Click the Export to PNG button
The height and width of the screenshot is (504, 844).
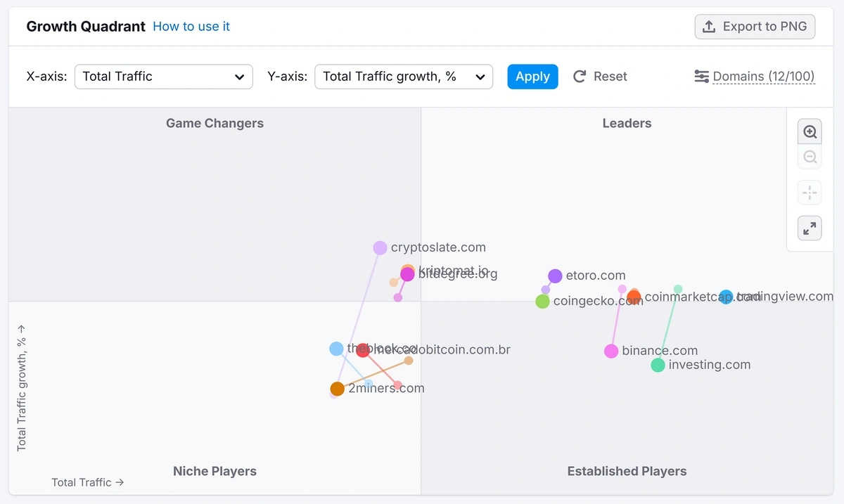[755, 27]
